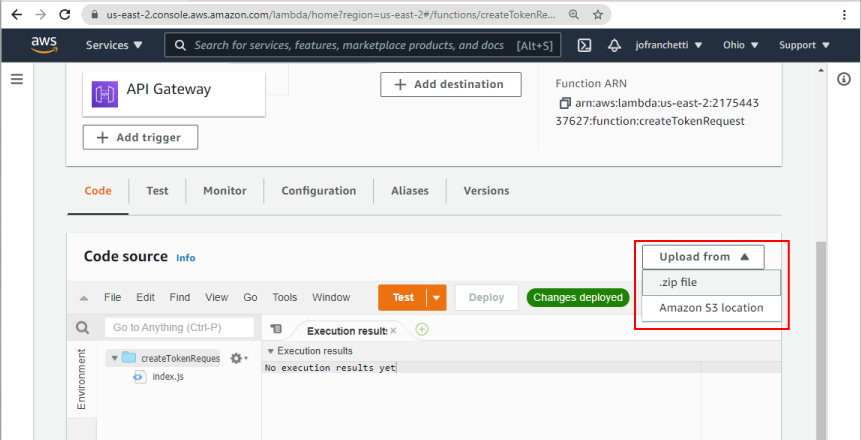Focus the AWS services search field
The image size is (861, 440).
362,45
